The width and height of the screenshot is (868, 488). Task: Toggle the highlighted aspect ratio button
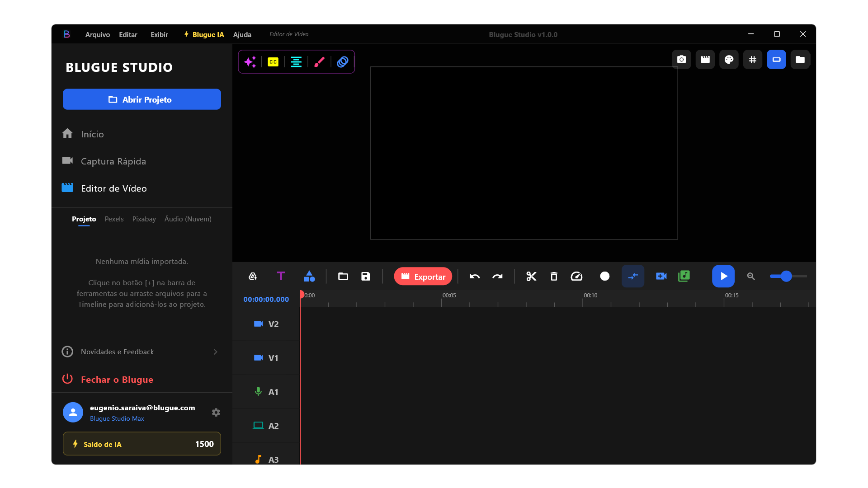(x=776, y=60)
